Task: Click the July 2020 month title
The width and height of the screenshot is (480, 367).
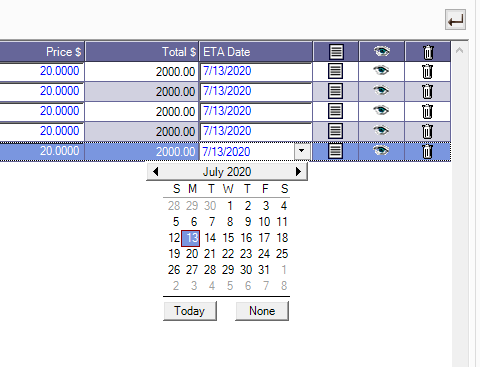Action: pos(227,172)
